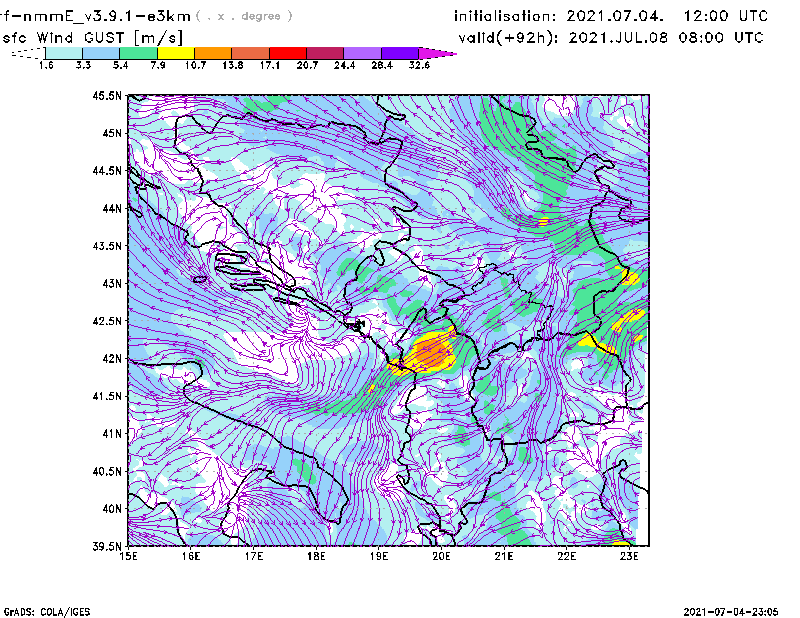
Task: Click the legend value 1.6
Action: pyautogui.click(x=46, y=65)
